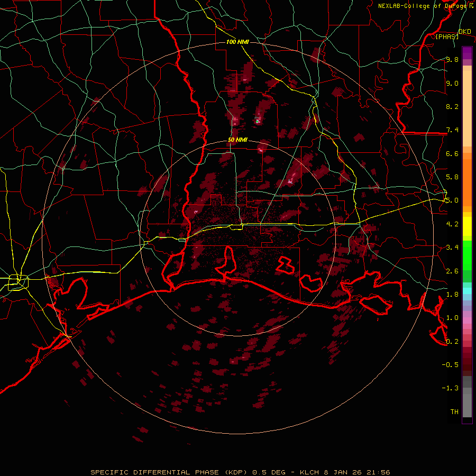Click the 0.2 color scale value
The width and height of the screenshot is (476, 476).
[452, 342]
